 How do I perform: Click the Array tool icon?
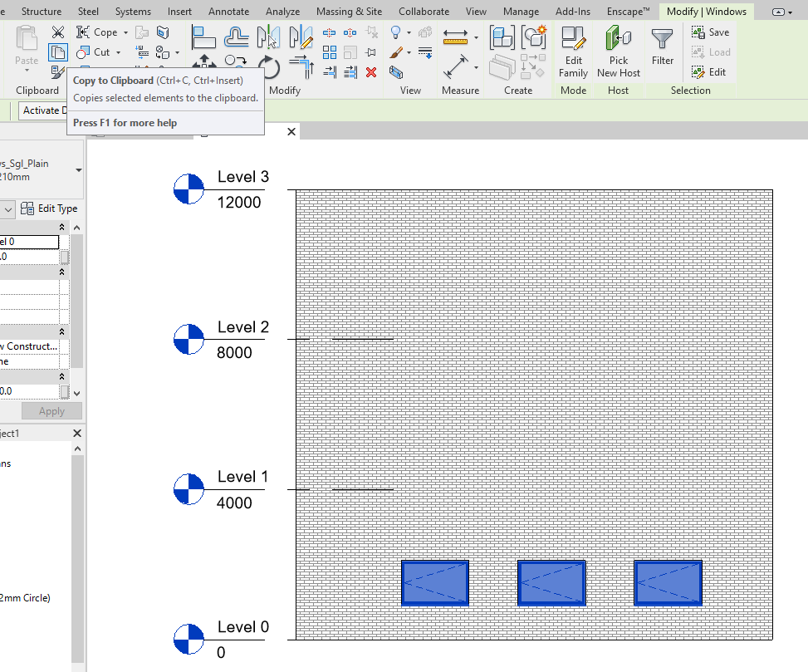(x=330, y=52)
